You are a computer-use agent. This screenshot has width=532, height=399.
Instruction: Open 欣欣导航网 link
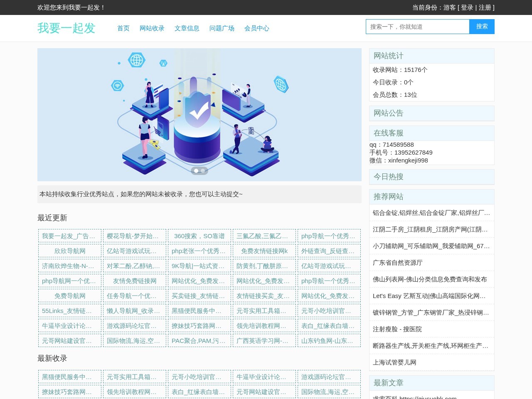click(70, 251)
